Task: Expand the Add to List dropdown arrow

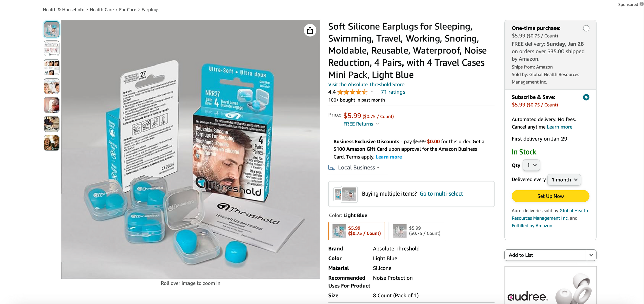Action: [591, 255]
